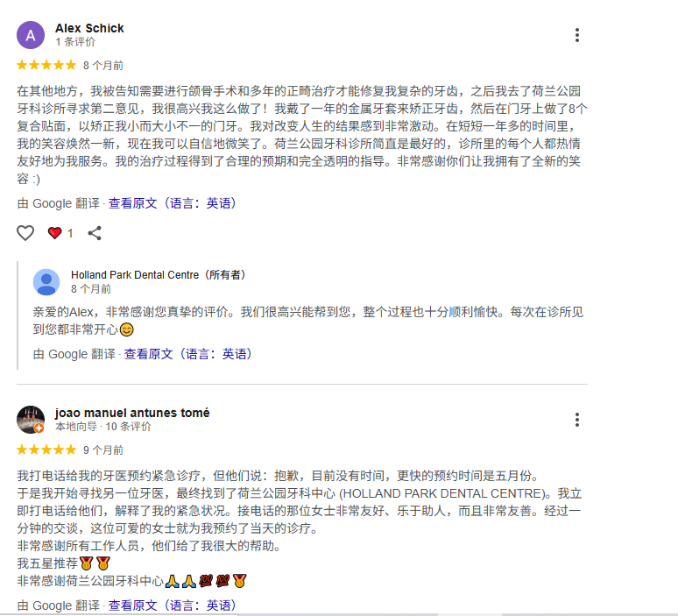Open the options menu for joao manuel's review
Viewport: 678px width, 616px height.
[x=576, y=420]
